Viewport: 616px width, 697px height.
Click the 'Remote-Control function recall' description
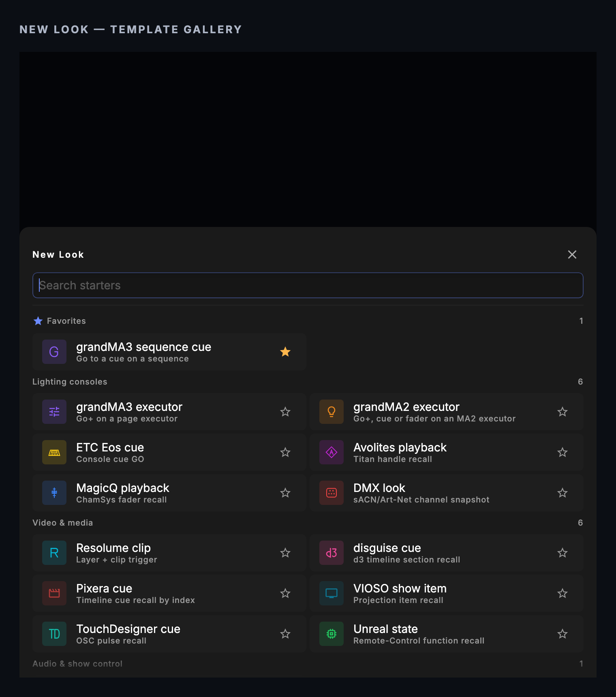(419, 641)
